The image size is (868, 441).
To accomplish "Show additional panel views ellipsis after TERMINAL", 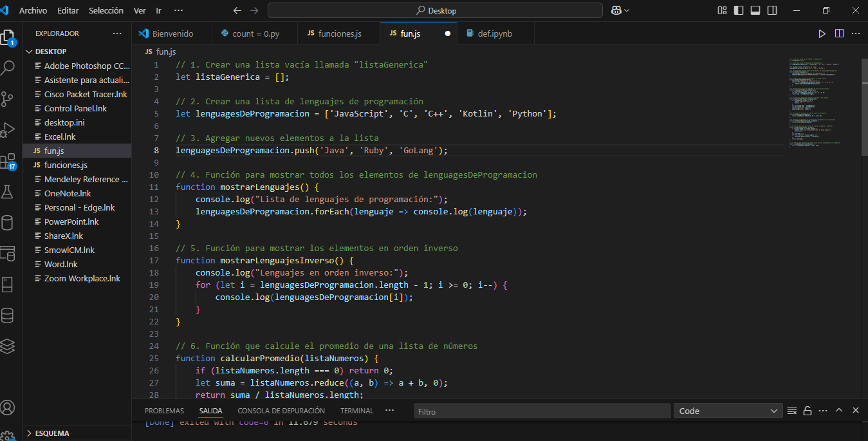I will click(x=389, y=410).
